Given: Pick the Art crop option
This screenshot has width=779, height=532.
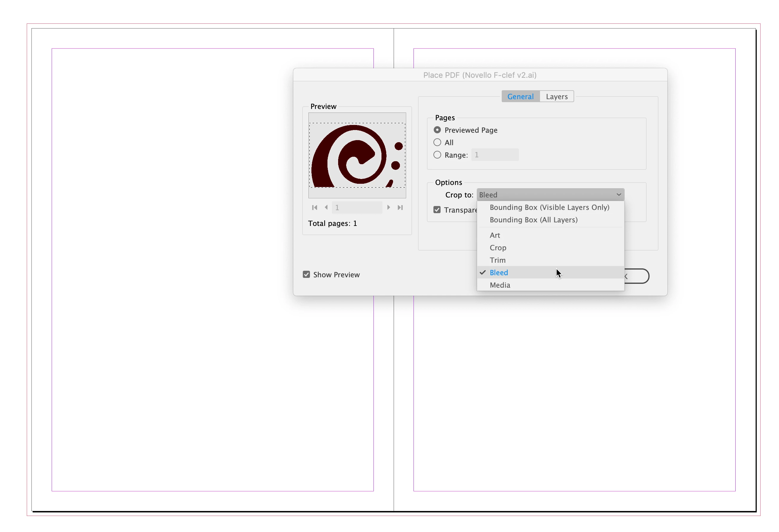Looking at the screenshot, I should click(x=495, y=235).
